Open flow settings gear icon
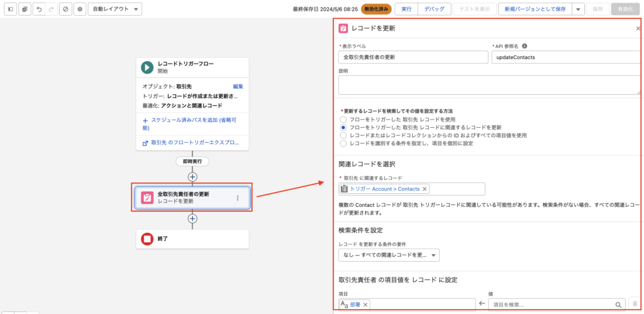The height and width of the screenshot is (314, 644). click(80, 9)
